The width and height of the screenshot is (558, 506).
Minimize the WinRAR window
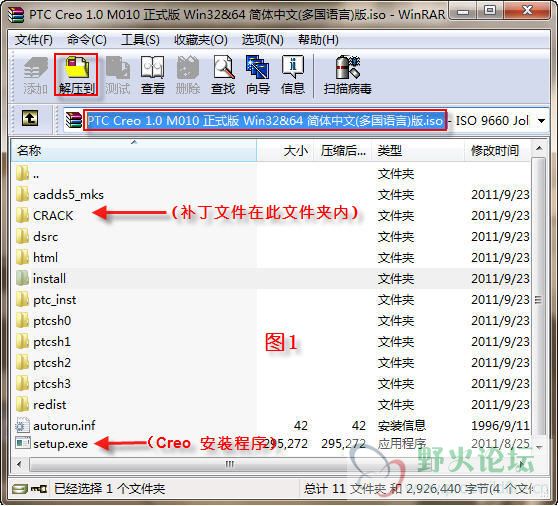(463, 12)
